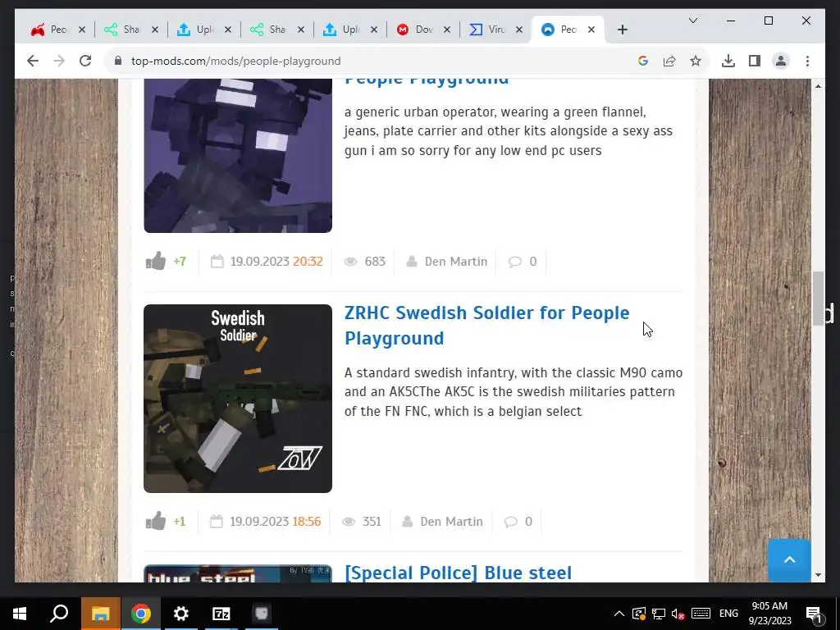Open the Blue steel mod thumbnail

tap(238, 573)
